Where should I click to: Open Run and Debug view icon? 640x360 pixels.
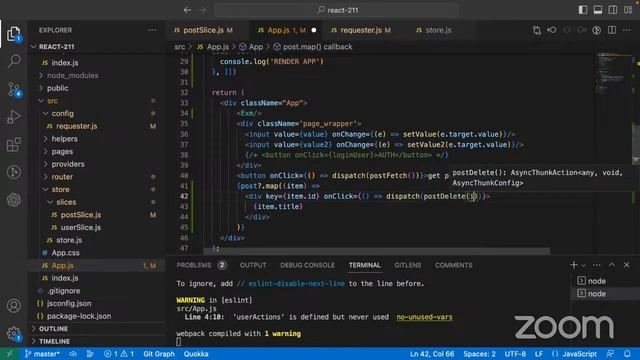pos(14,117)
